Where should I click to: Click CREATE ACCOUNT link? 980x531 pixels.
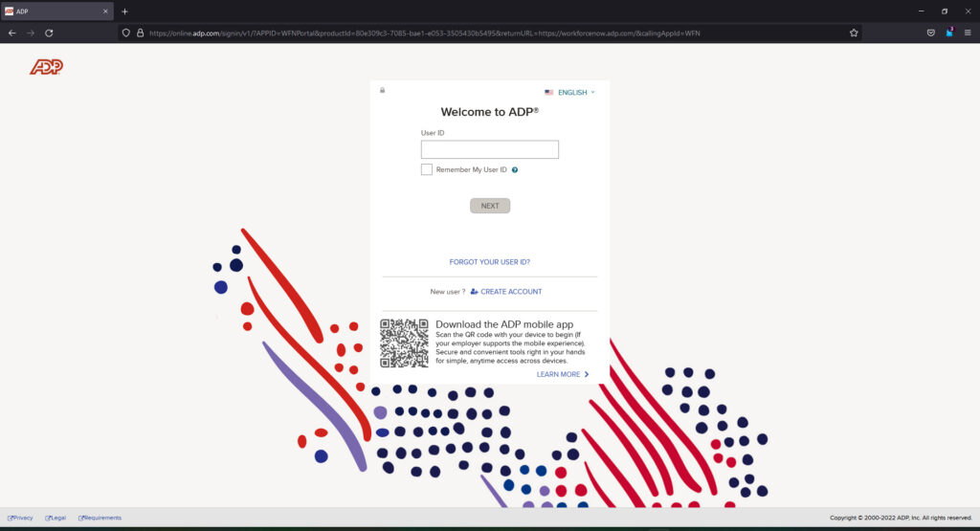506,292
